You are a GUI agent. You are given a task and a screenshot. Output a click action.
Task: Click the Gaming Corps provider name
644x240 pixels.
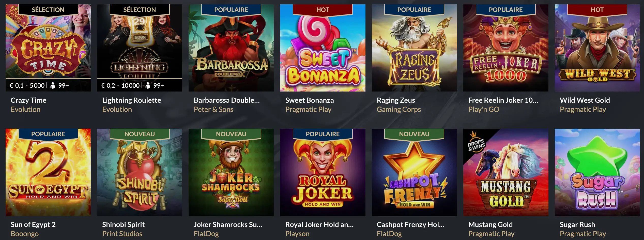coord(398,110)
